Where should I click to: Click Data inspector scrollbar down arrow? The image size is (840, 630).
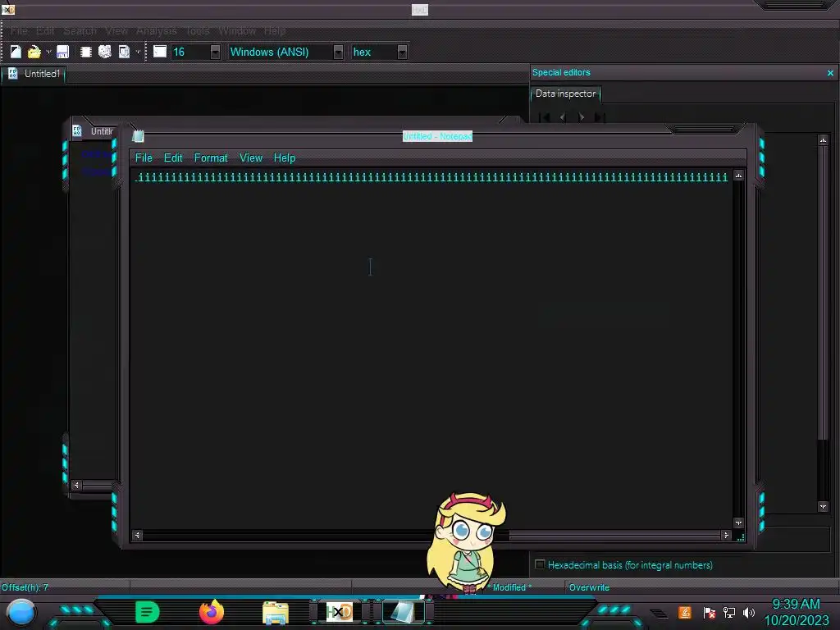(x=823, y=506)
